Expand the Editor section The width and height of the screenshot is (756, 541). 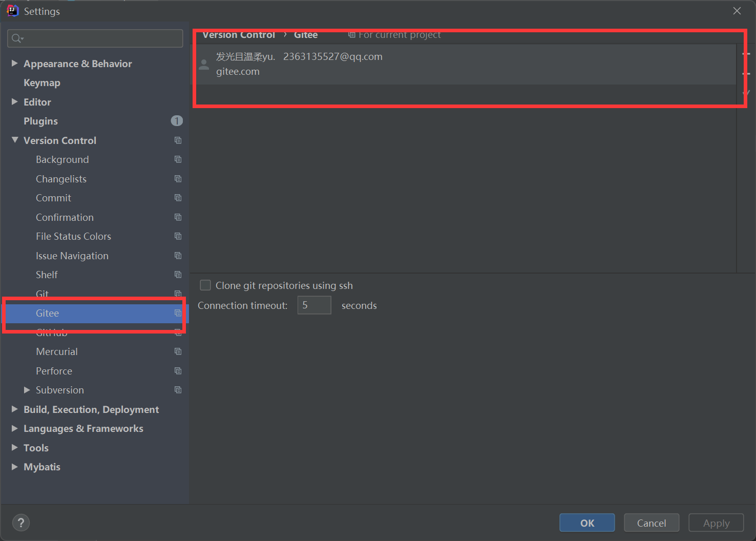tap(15, 102)
